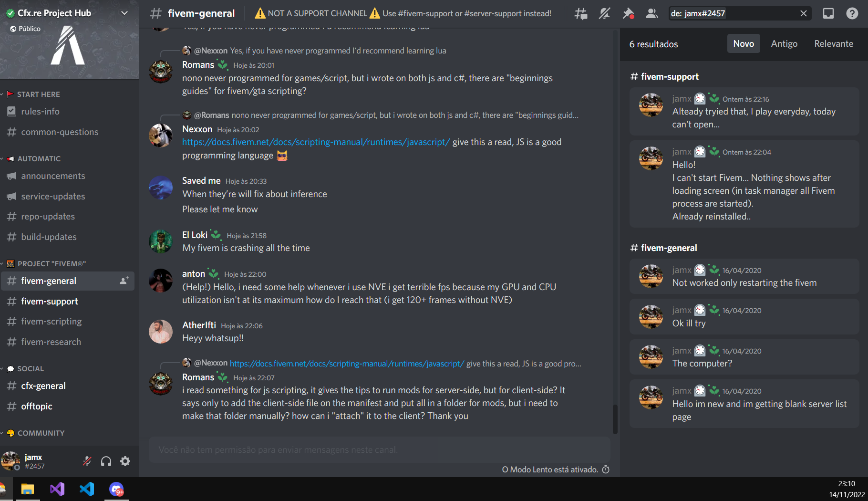Click AtherIfti username

click(x=199, y=325)
